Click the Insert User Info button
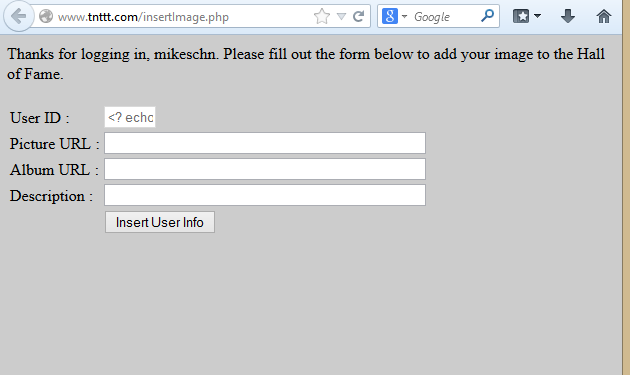 160,222
